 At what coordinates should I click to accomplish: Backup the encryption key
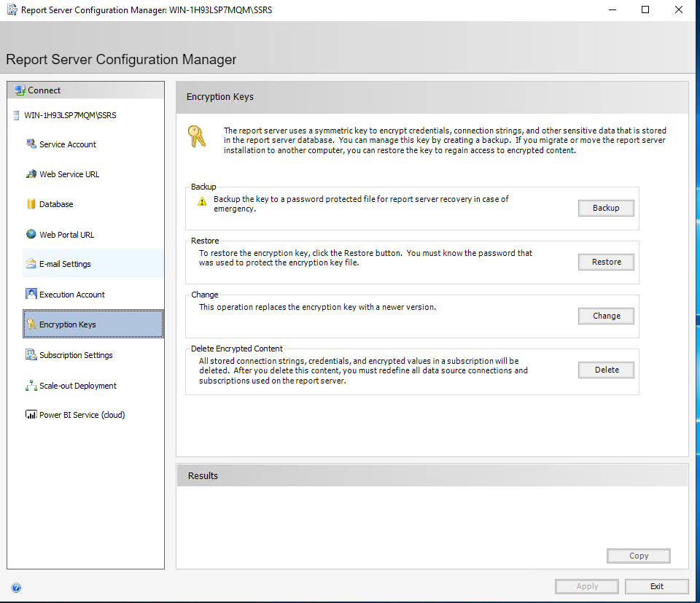point(606,208)
